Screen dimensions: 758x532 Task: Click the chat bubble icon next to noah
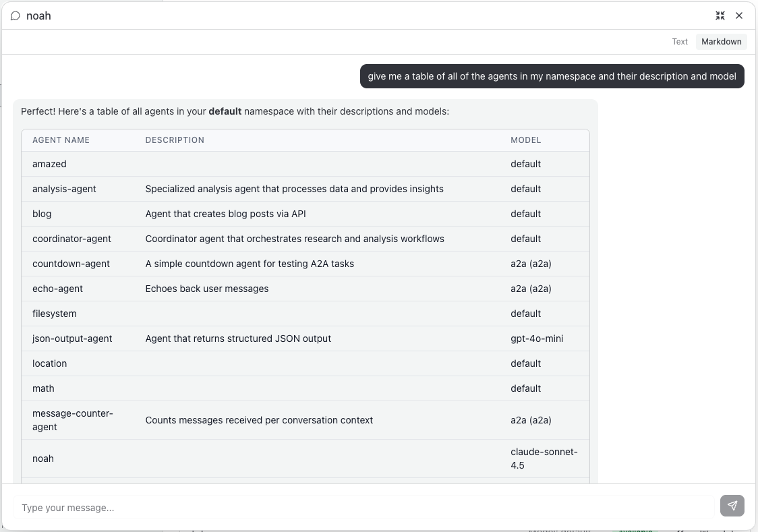pos(15,16)
